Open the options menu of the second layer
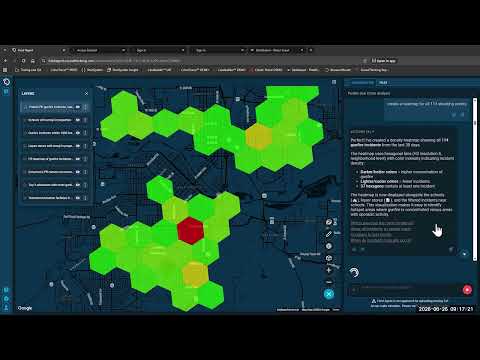 85,120
